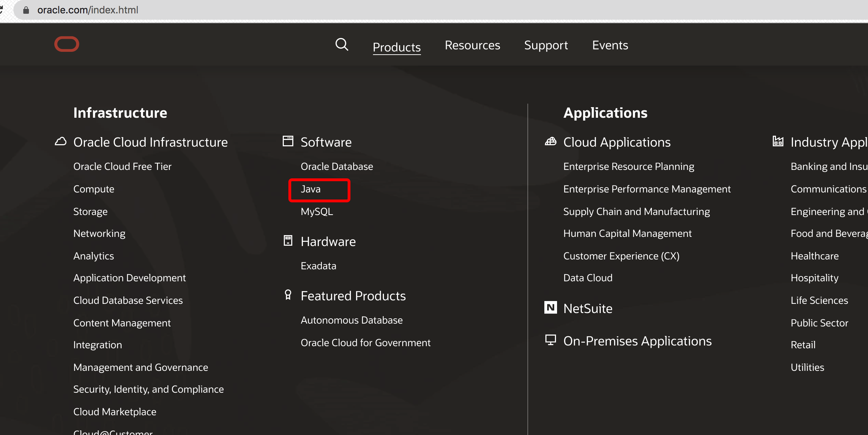Click the padlock site info icon

(x=26, y=10)
